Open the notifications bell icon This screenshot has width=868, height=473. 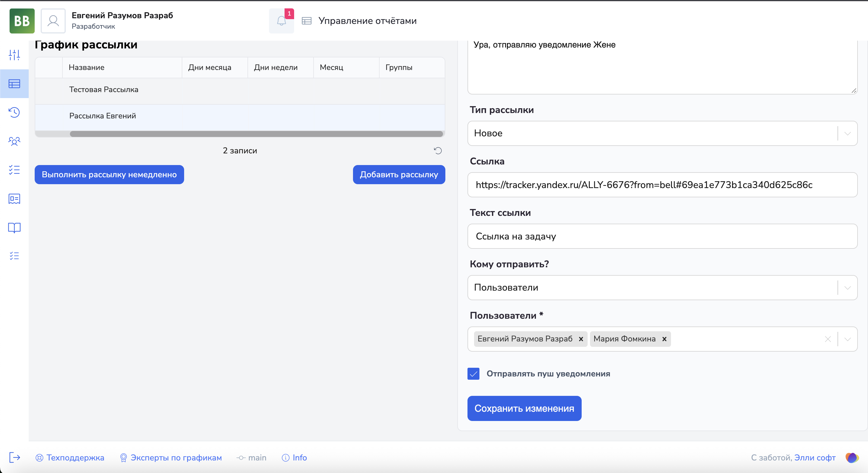pos(281,21)
